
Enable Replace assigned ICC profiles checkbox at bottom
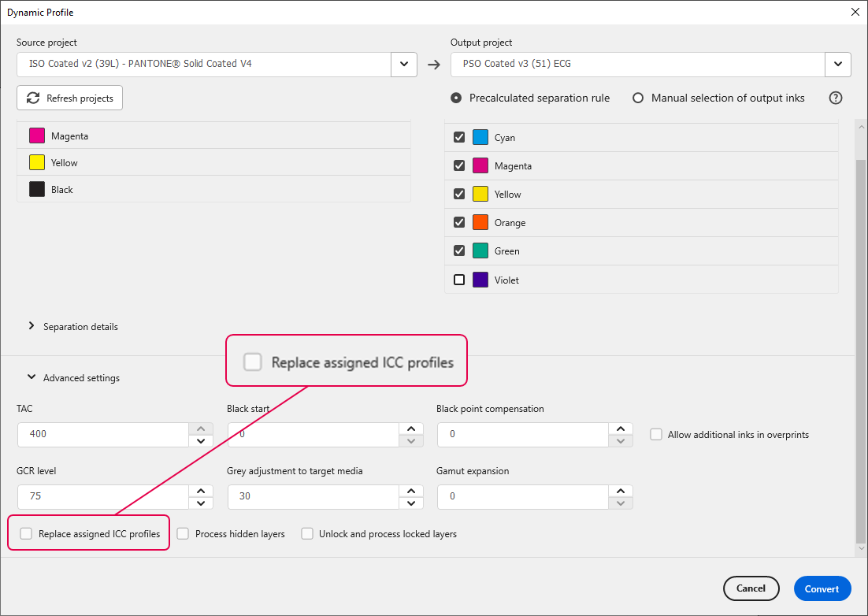[x=26, y=533]
